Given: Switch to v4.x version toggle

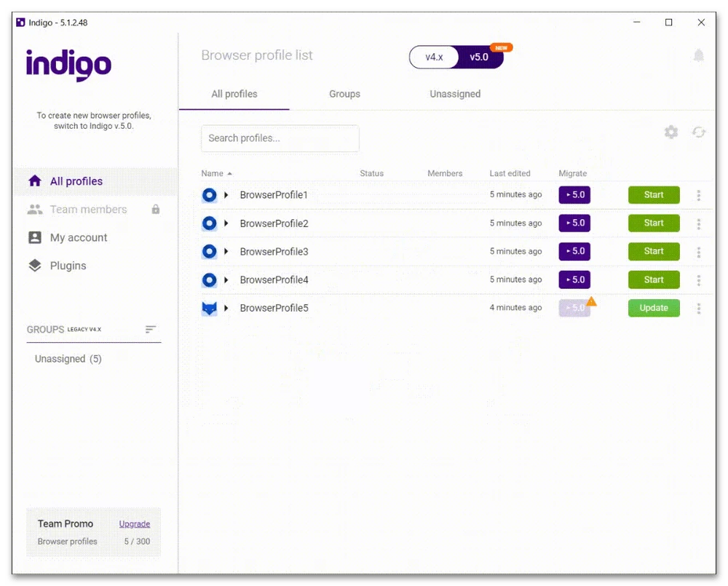Looking at the screenshot, I should 434,57.
